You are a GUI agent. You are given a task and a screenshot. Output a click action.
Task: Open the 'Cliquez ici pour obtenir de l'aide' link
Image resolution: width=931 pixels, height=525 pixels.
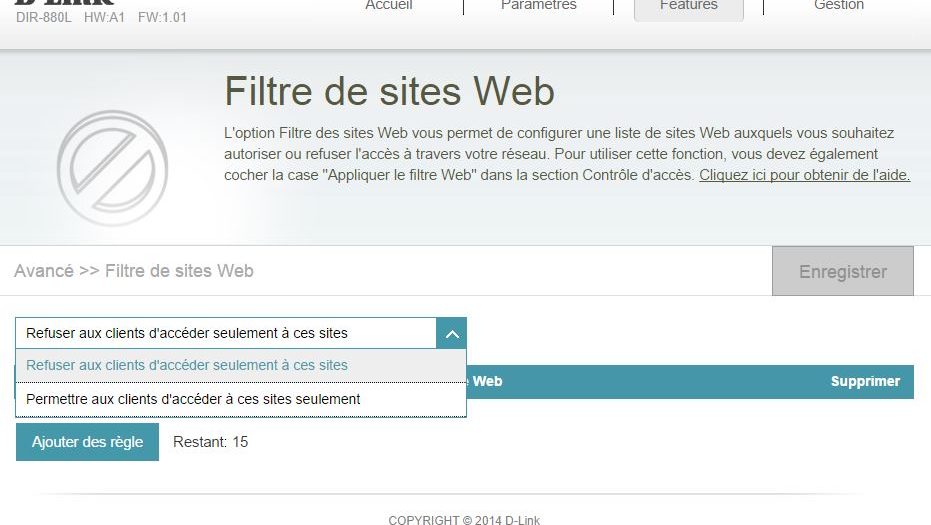point(804,175)
